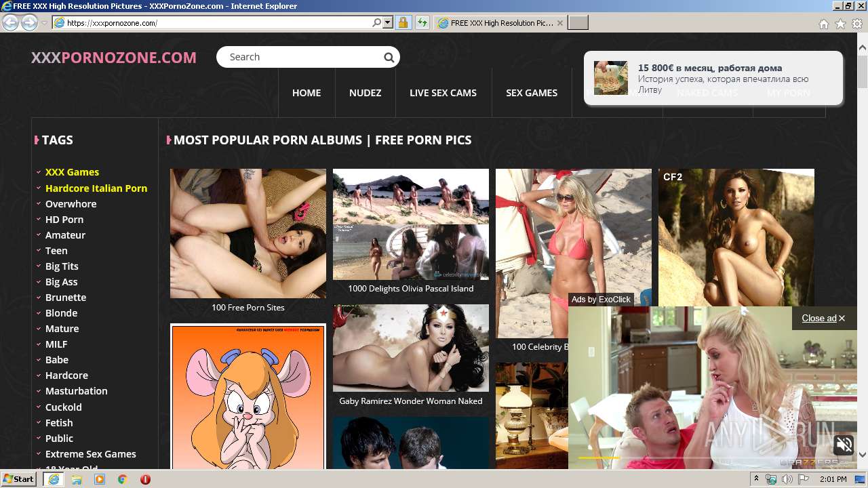
Task: Click the green refresh icon in address bar
Action: (x=422, y=22)
